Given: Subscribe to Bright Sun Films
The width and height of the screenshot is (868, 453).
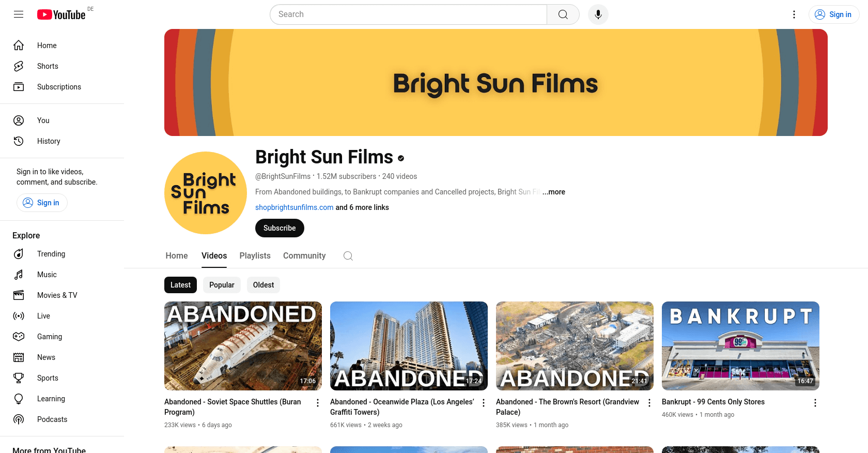Looking at the screenshot, I should point(280,228).
